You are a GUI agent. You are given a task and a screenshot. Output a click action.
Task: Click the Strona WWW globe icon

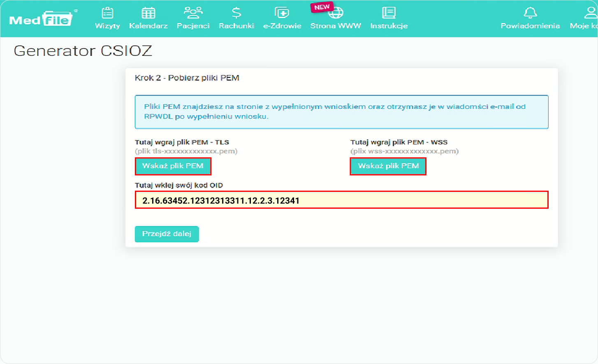(x=336, y=14)
